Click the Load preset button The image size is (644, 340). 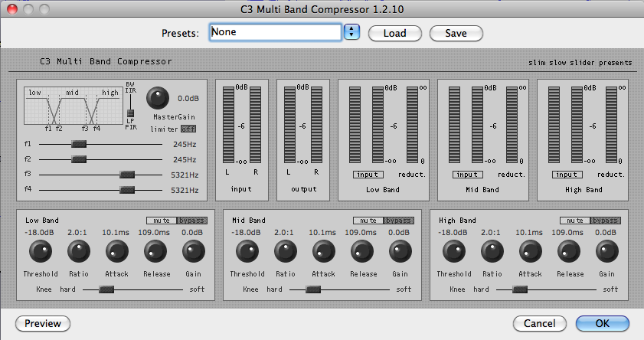pyautogui.click(x=394, y=33)
